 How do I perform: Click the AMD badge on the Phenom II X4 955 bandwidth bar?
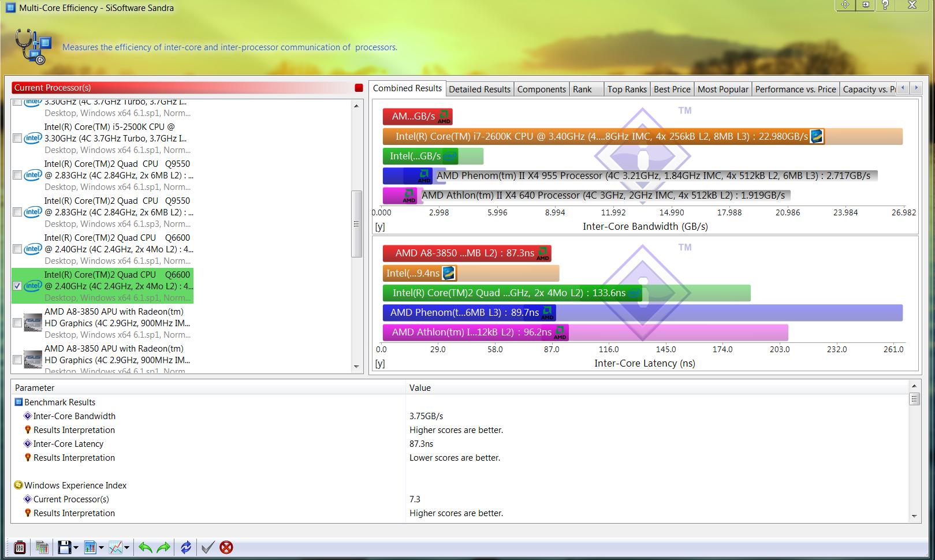pyautogui.click(x=424, y=176)
